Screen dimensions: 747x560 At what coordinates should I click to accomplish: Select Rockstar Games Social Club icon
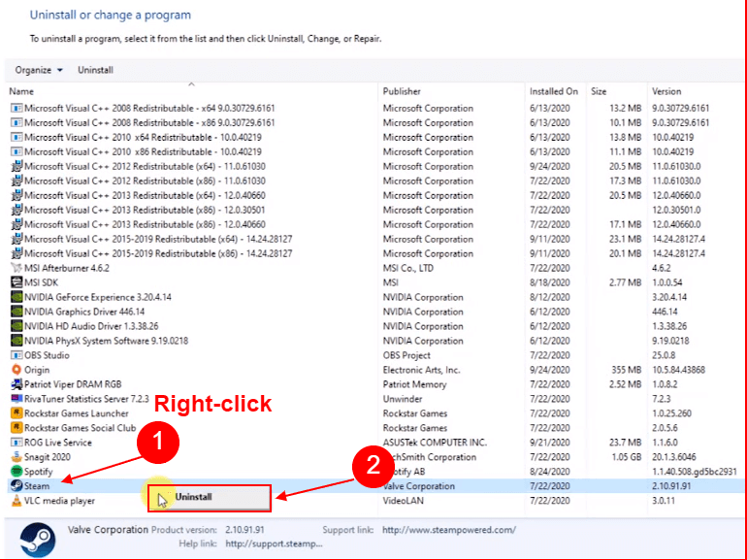click(x=16, y=427)
